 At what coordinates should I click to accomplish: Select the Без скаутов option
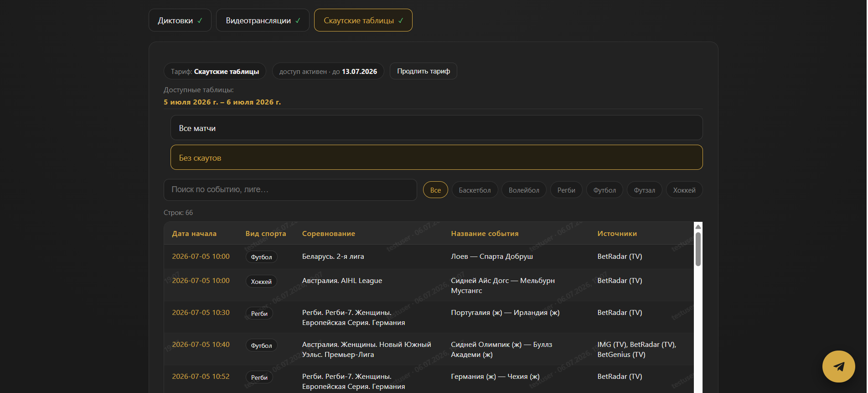(436, 157)
